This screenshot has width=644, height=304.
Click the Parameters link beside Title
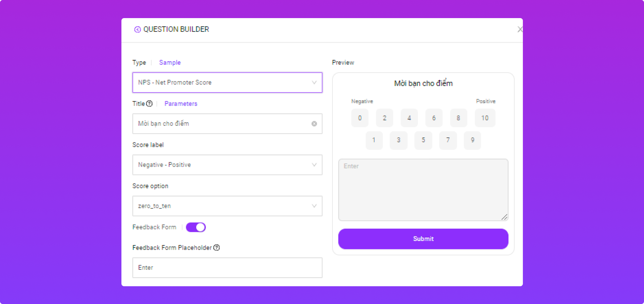(x=181, y=104)
